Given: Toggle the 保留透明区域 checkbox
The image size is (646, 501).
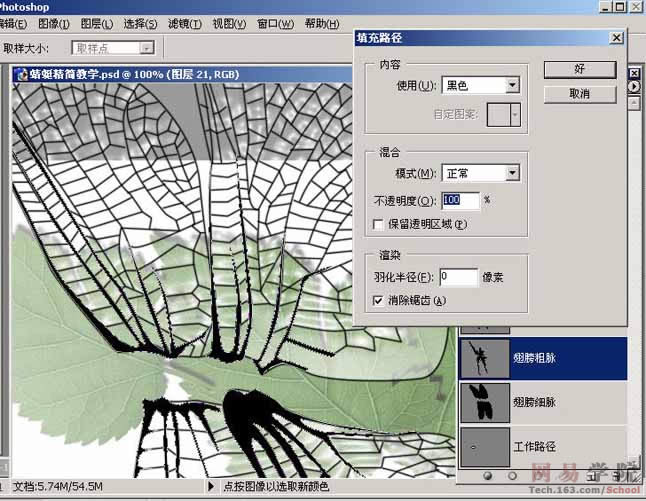Looking at the screenshot, I should coord(378,225).
